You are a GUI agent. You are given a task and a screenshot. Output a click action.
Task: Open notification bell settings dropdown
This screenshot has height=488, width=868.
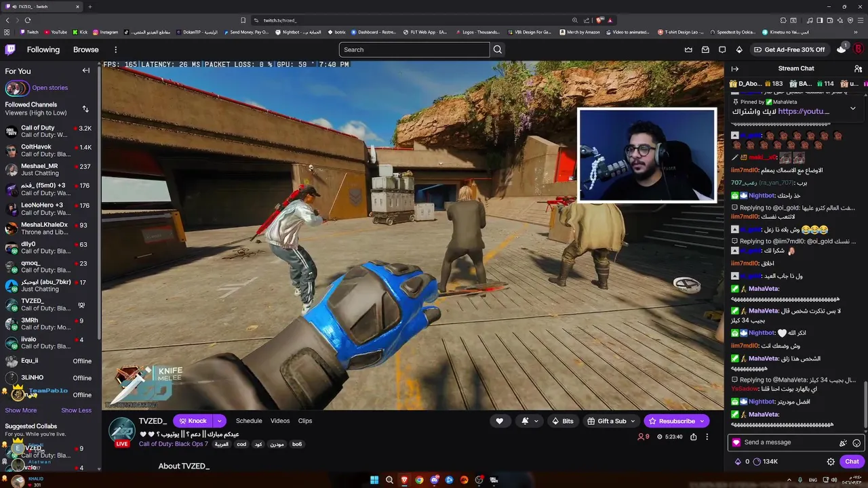(530, 421)
